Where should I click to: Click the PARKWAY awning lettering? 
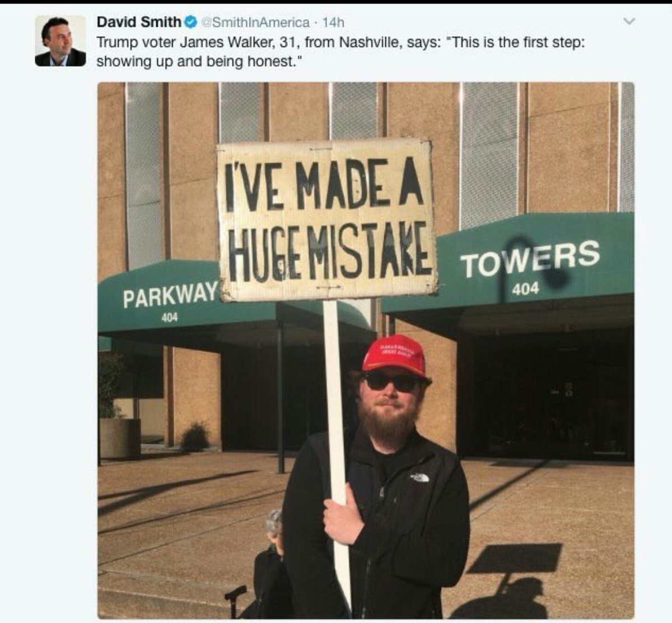tap(170, 294)
